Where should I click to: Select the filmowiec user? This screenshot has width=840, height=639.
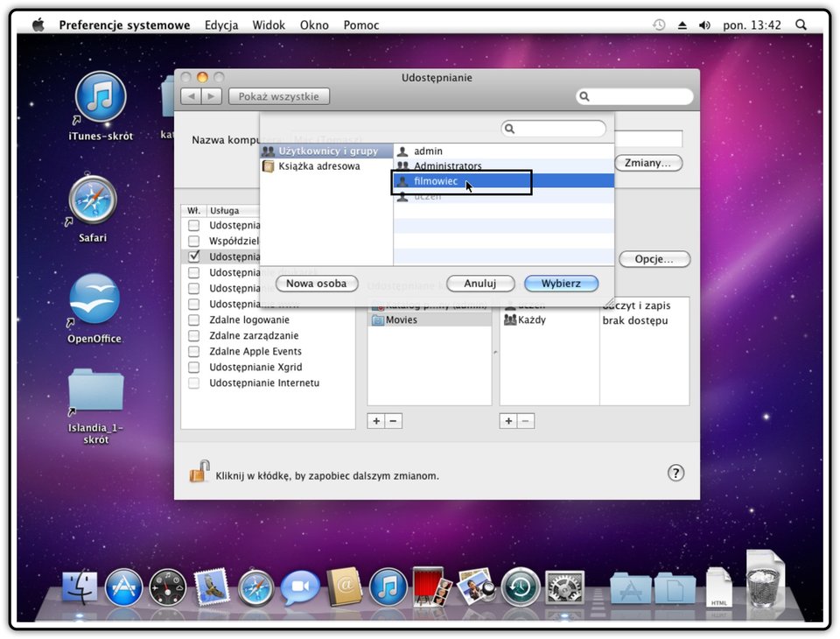(x=504, y=181)
